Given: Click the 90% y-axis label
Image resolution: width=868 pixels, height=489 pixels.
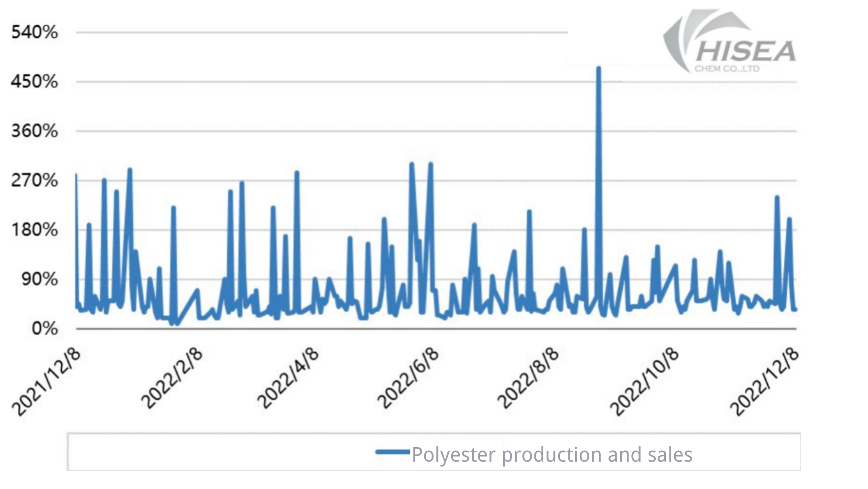Looking at the screenshot, I should (39, 279).
